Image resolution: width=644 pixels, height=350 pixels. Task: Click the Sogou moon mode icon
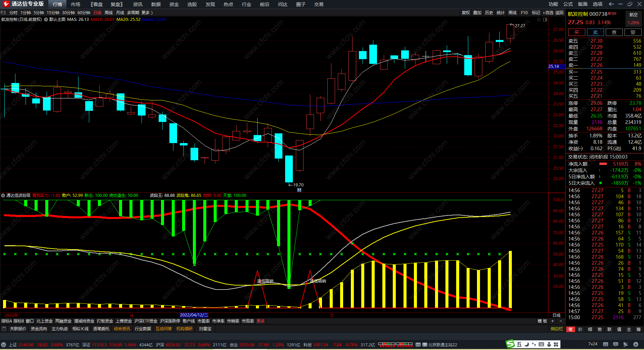(527, 344)
